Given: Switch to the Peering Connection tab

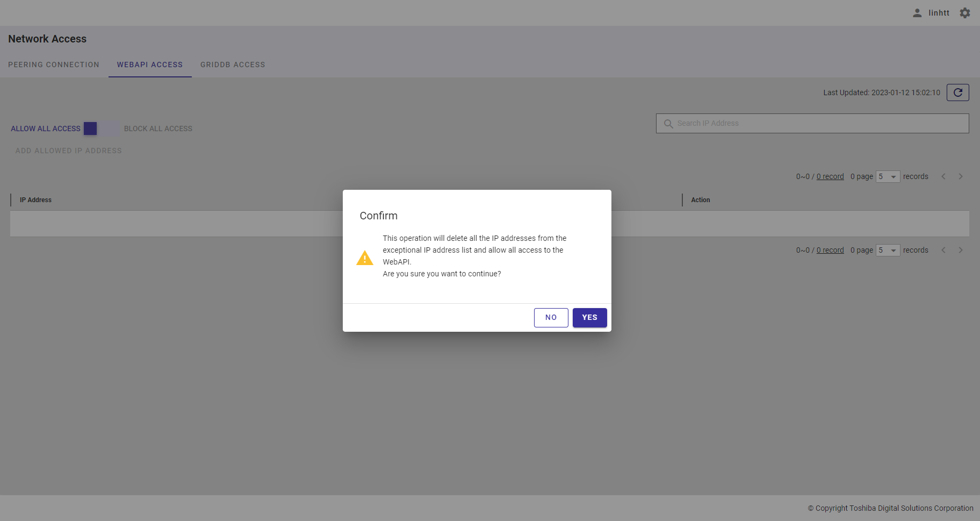Looking at the screenshot, I should pos(54,65).
